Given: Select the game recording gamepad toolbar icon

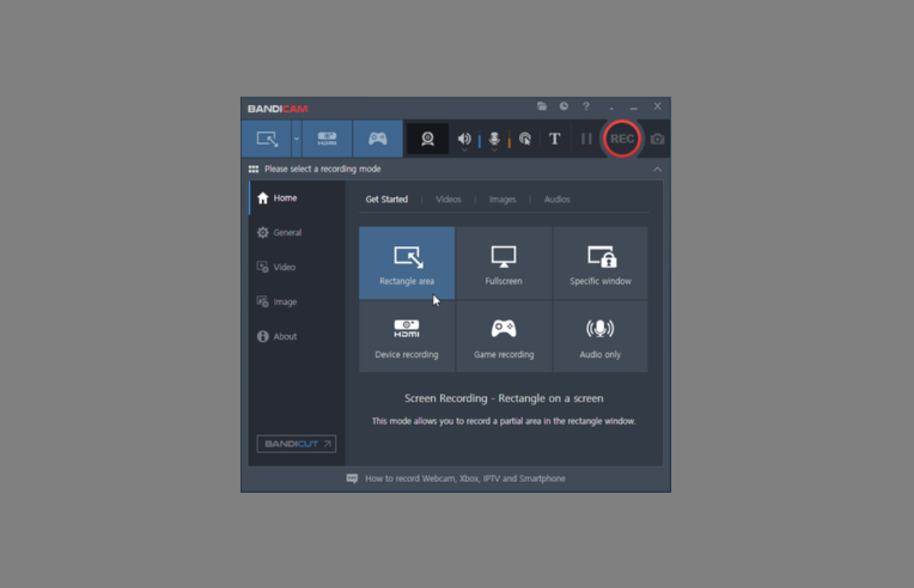Looking at the screenshot, I should [x=378, y=139].
